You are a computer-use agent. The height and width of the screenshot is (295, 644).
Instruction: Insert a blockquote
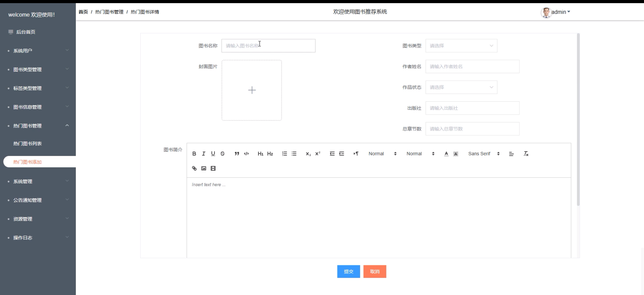237,154
